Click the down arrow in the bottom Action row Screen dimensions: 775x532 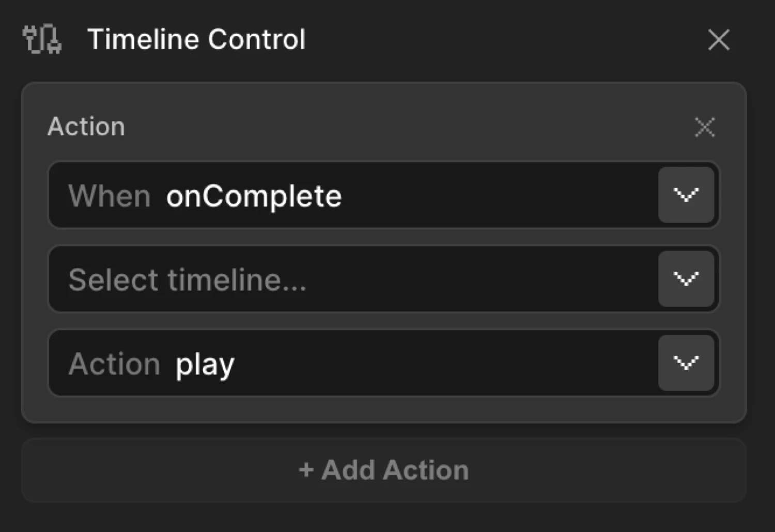click(x=686, y=363)
